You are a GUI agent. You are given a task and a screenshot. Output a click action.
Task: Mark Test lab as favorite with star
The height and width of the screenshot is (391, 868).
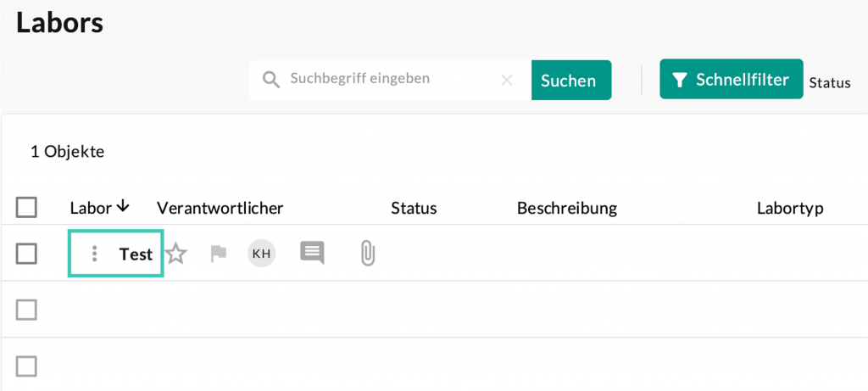[x=175, y=254]
